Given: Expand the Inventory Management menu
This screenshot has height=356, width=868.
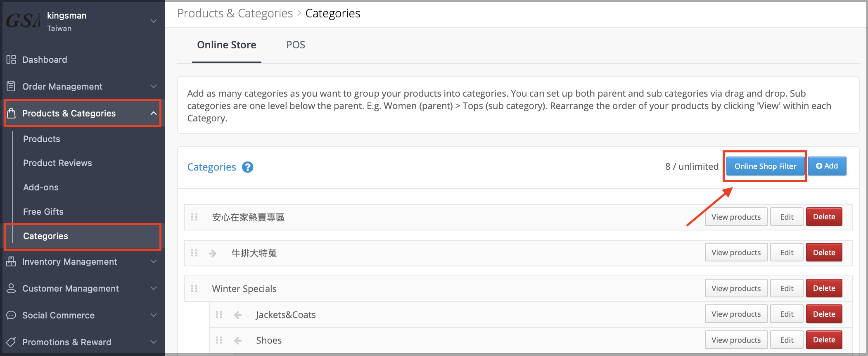Looking at the screenshot, I should click(x=82, y=262).
